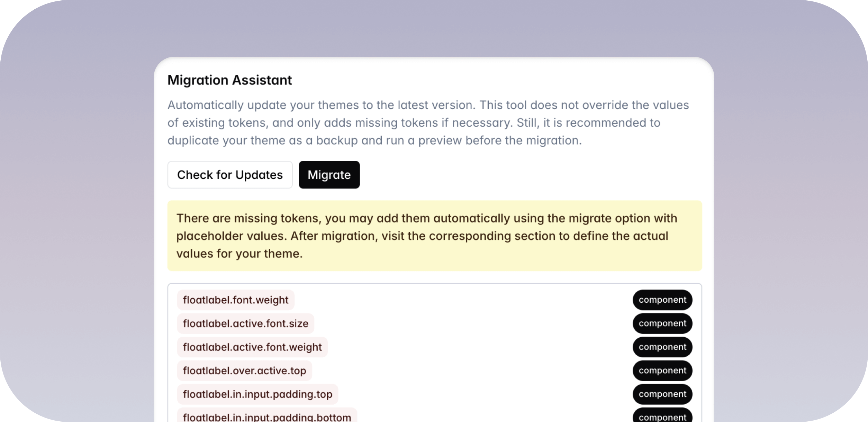Select the floatlabel.active.font.size token chip
The width and height of the screenshot is (868, 422).
245,323
